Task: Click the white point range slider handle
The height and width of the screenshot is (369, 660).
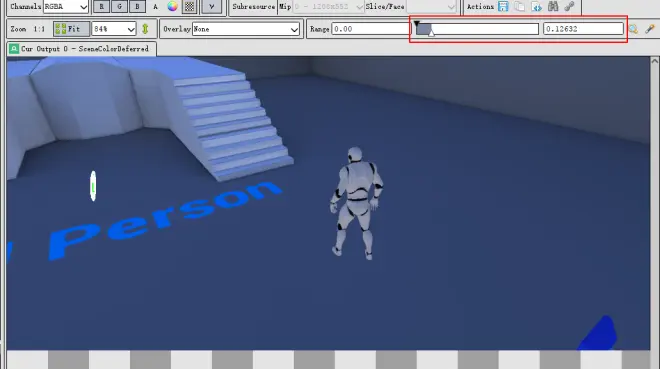Action: 431,32
